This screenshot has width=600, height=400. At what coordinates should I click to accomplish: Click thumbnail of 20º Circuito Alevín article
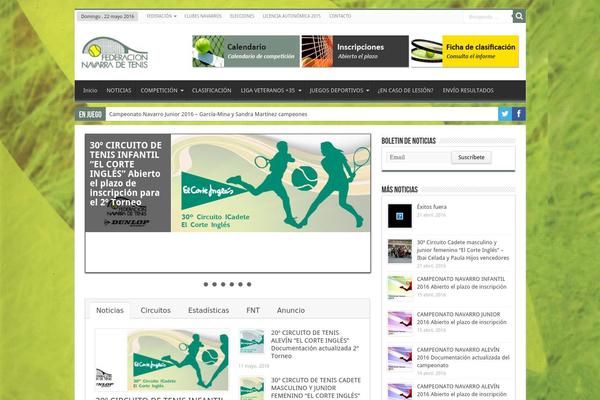click(x=251, y=341)
